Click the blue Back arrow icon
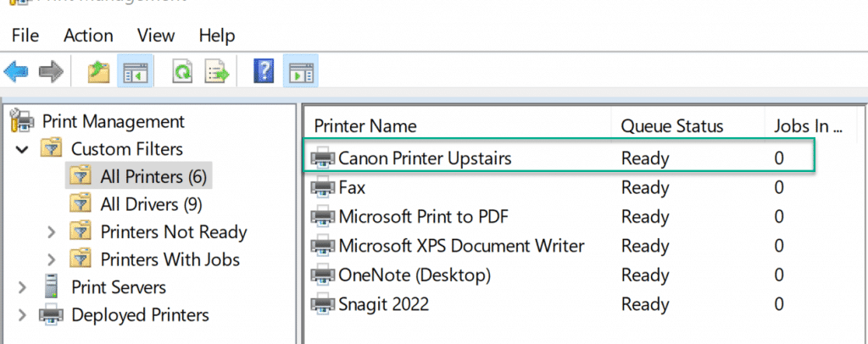The image size is (868, 344). click(x=16, y=72)
